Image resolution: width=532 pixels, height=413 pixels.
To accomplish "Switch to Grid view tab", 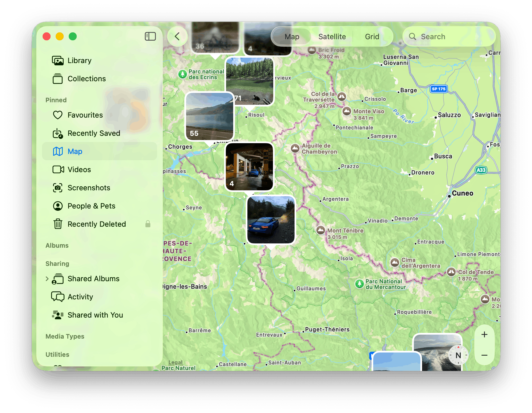I will click(372, 37).
